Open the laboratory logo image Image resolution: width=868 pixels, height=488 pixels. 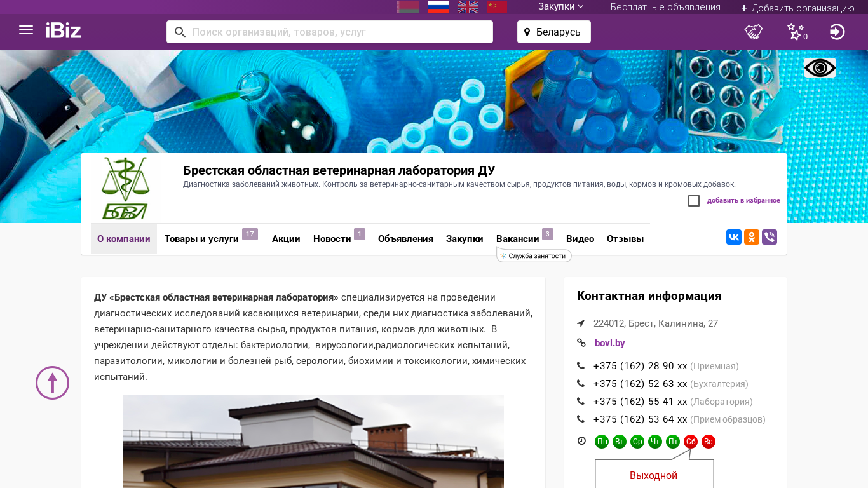tap(125, 189)
